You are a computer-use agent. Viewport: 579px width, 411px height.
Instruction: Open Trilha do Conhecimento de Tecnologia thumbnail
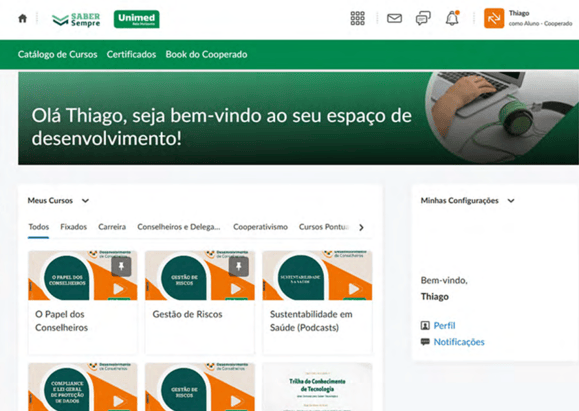tap(317, 387)
